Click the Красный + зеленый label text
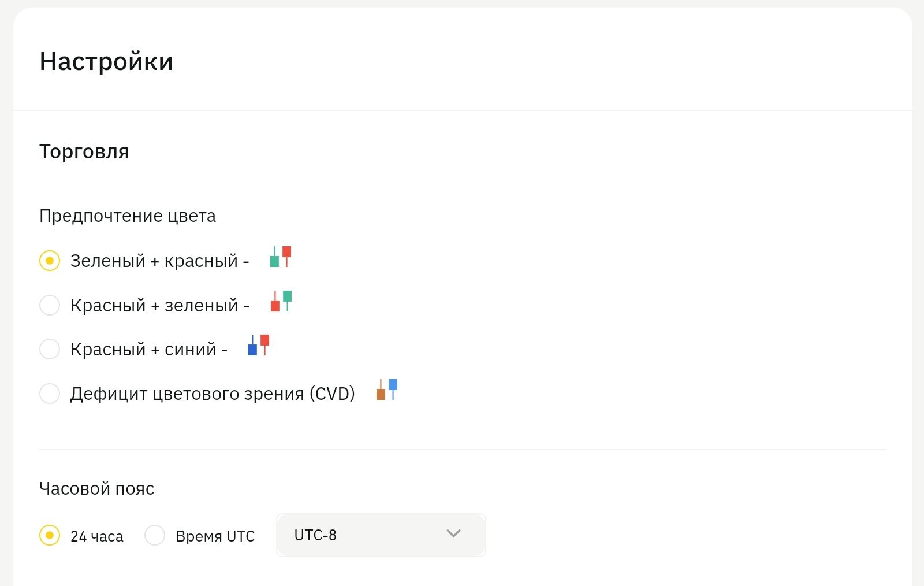This screenshot has width=924, height=586. 159,305
